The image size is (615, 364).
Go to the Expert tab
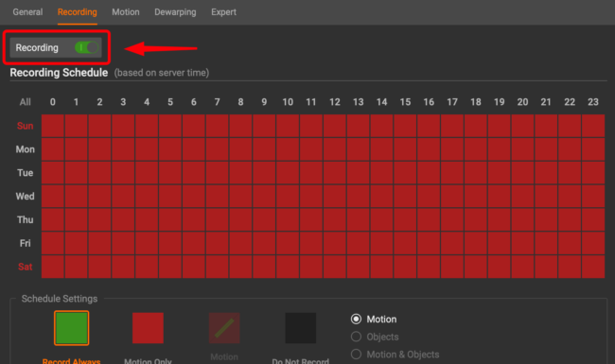[x=223, y=12]
